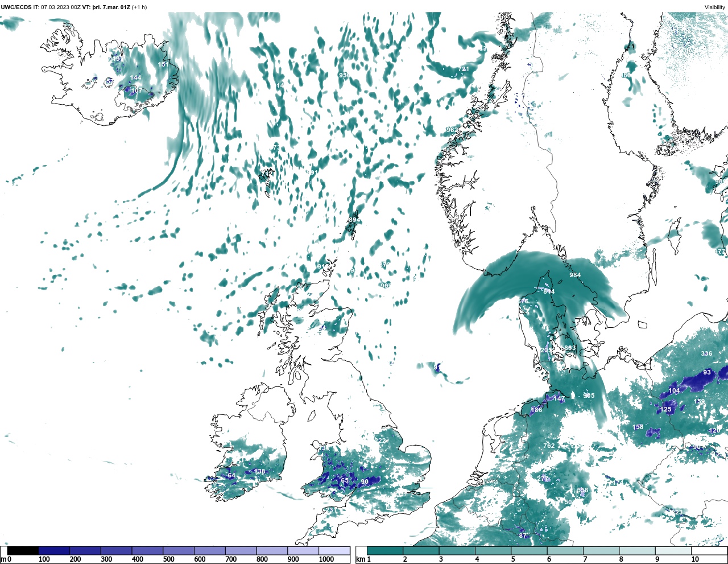This screenshot has width=728, height=564.
Task: Click the '104' value on the blue fog patch
Action: [x=674, y=390]
